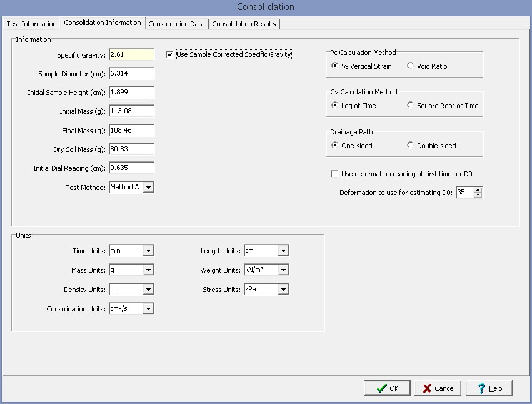Choose Square Root of Time method
The width and height of the screenshot is (532, 404).
point(411,106)
